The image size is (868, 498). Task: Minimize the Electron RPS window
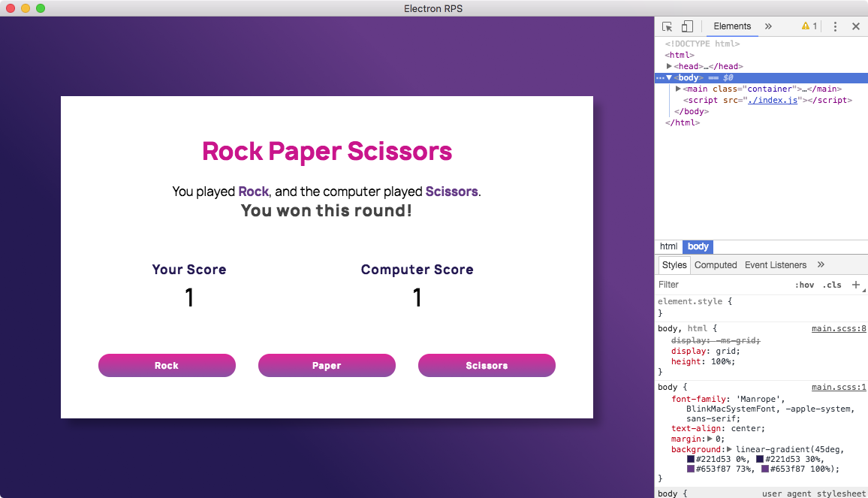click(x=26, y=8)
